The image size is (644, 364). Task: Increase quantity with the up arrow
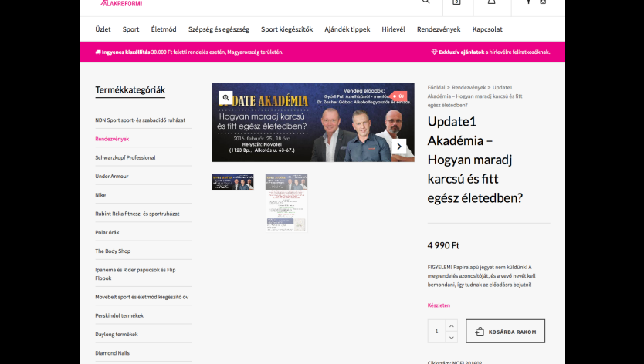coord(452,325)
